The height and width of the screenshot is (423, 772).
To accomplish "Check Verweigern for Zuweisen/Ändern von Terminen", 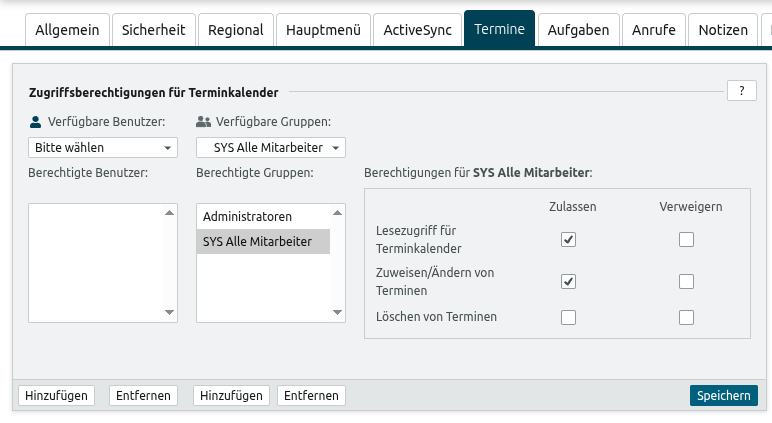I will pyautogui.click(x=686, y=281).
